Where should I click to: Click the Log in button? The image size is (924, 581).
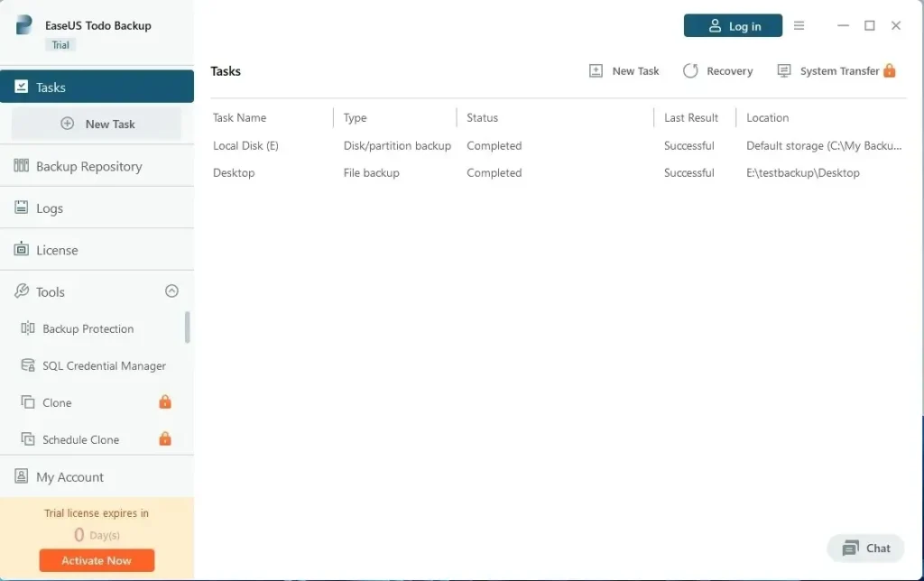click(x=733, y=25)
